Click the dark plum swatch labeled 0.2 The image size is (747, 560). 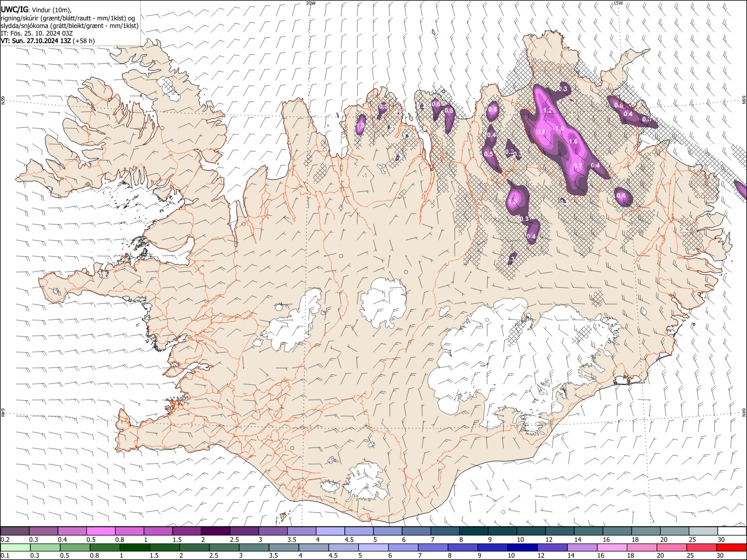point(15,531)
